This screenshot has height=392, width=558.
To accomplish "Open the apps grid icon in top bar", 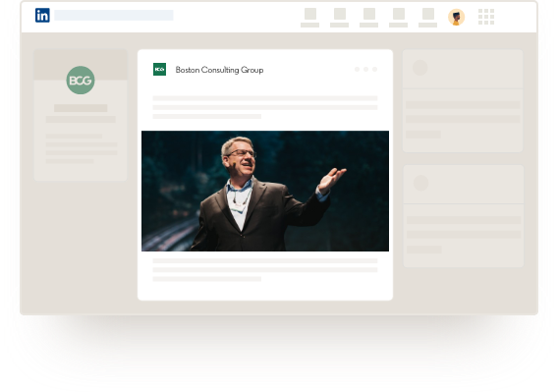I will point(486,17).
